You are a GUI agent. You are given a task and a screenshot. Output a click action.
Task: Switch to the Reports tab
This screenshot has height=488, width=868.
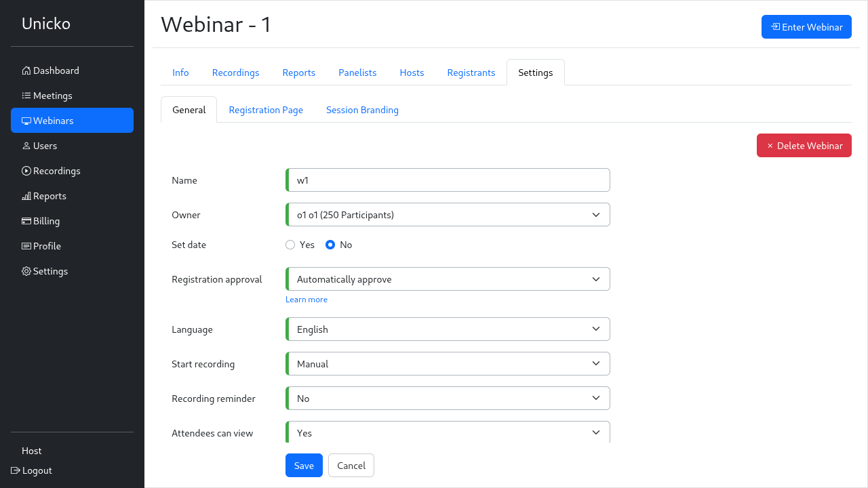coord(299,73)
